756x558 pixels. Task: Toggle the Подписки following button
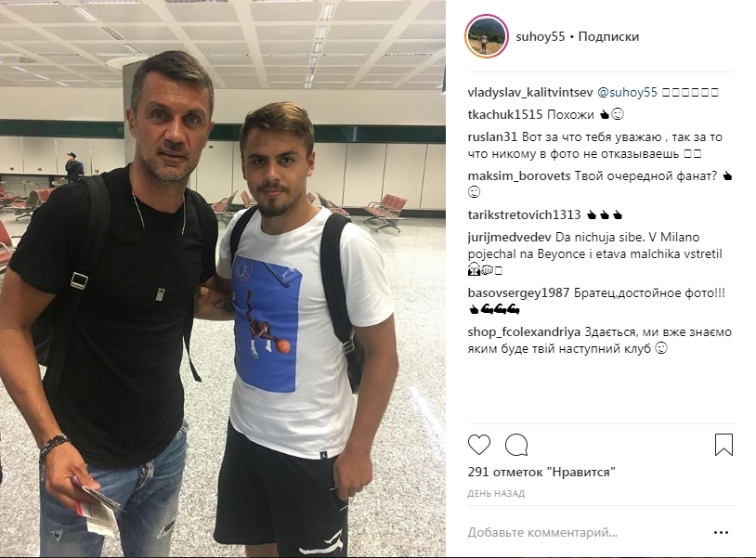point(608,36)
